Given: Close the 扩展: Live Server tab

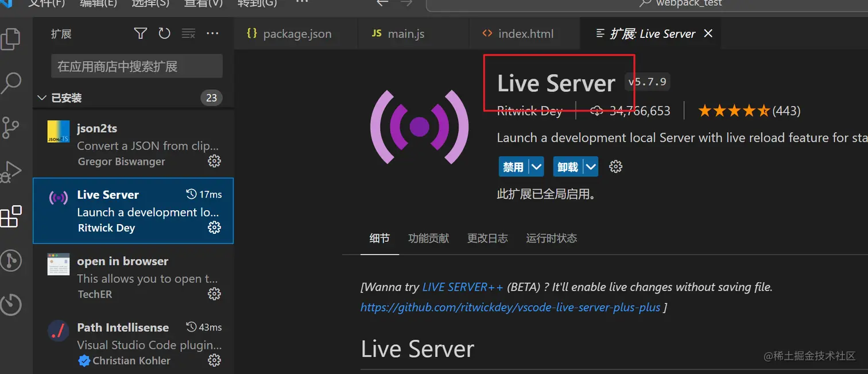Looking at the screenshot, I should (708, 34).
